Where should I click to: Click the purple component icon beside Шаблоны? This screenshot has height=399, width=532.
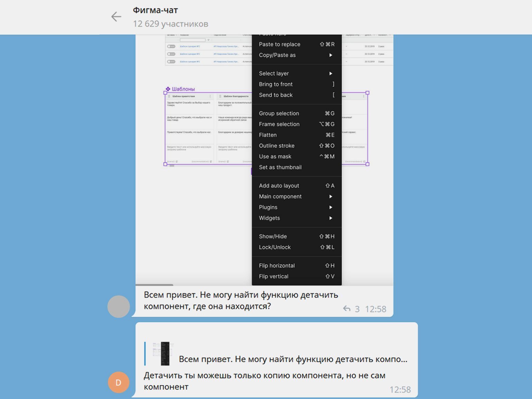click(x=168, y=89)
